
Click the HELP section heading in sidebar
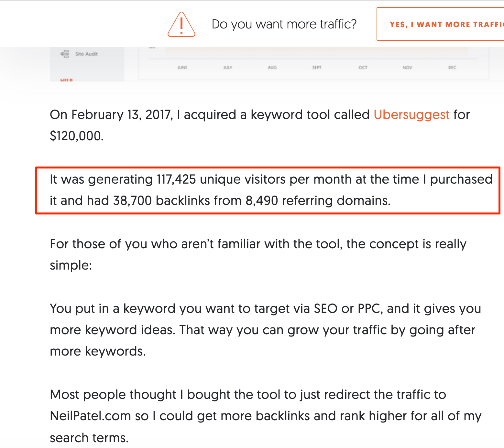pyautogui.click(x=66, y=80)
